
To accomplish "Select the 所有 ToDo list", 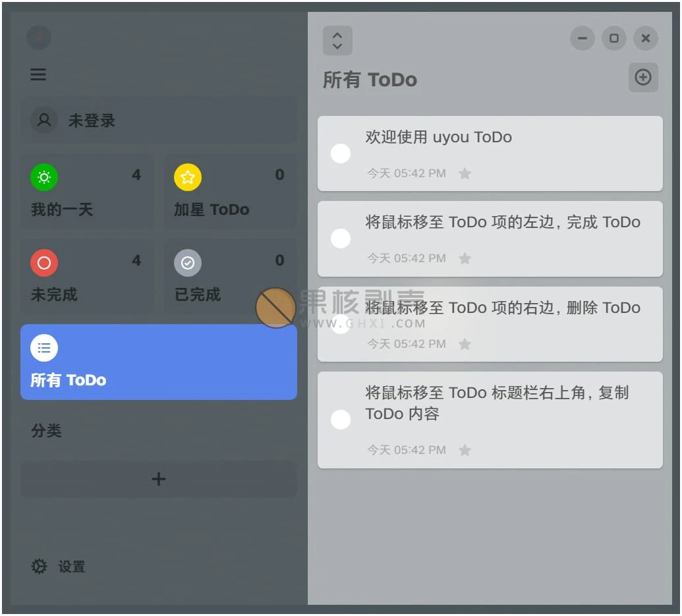I will point(158,362).
